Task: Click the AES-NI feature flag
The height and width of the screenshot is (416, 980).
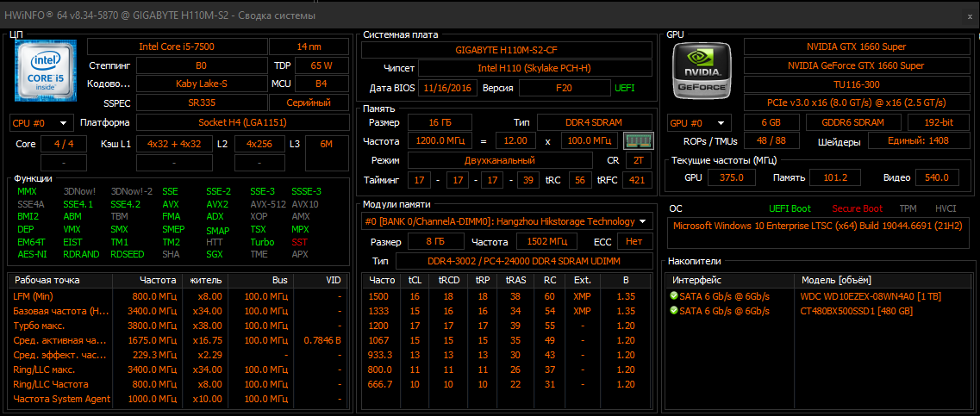Action: click(x=32, y=254)
